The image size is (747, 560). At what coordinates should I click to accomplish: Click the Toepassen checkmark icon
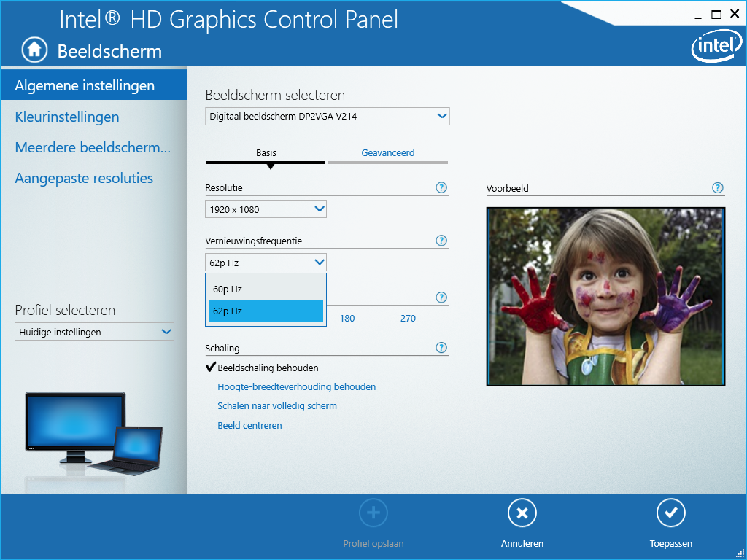(671, 513)
